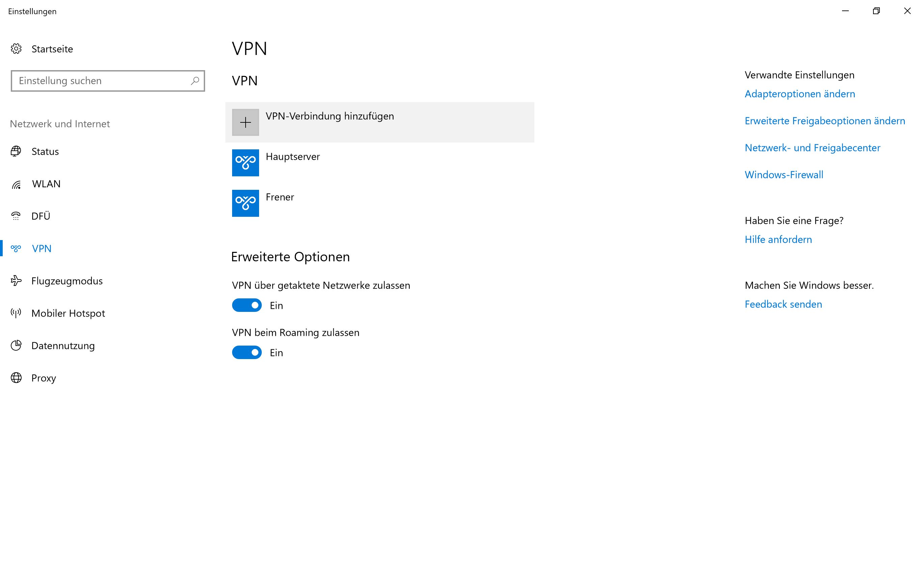Screen dimensions: 923x588
Task: Focus the Einstellung suchen search field
Action: point(108,81)
